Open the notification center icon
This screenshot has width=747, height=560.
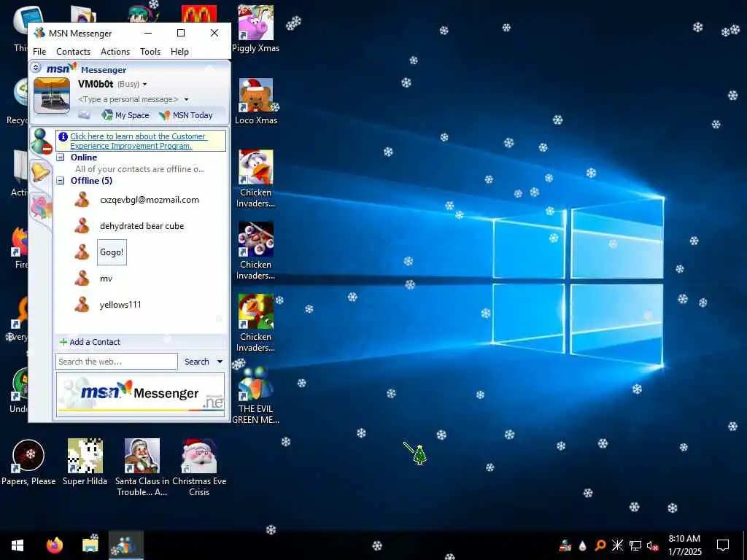point(723,545)
